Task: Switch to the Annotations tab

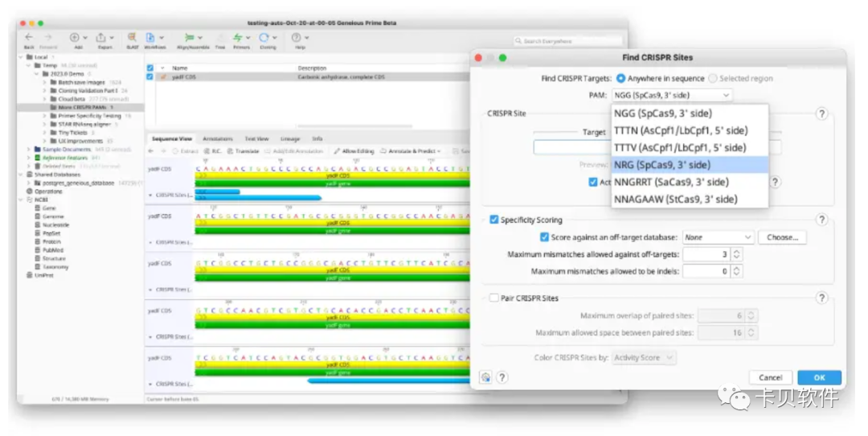Action: click(218, 138)
